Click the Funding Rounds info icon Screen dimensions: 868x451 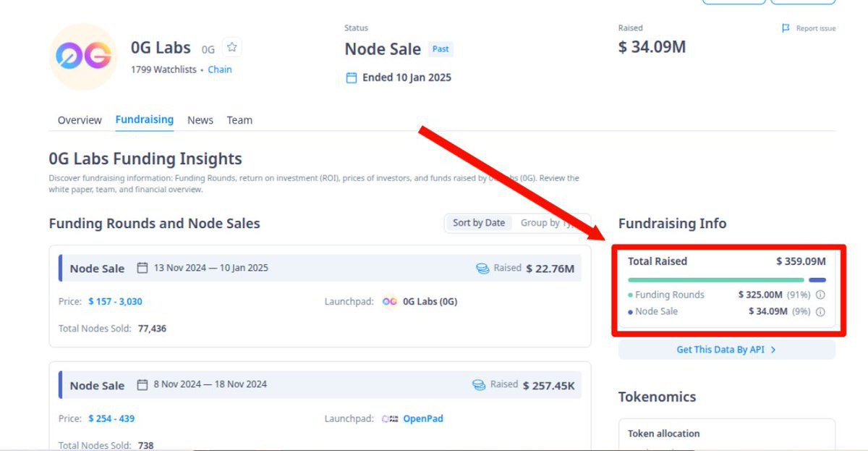820,295
